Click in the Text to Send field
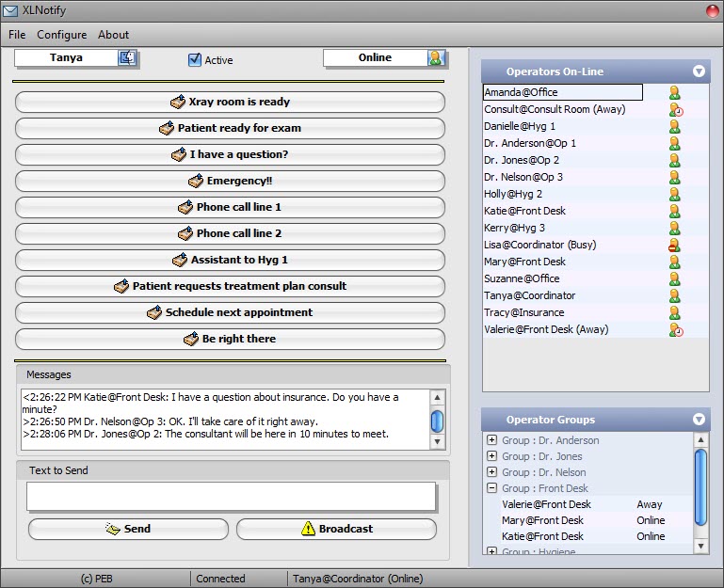The width and height of the screenshot is (724, 588). tap(231, 497)
